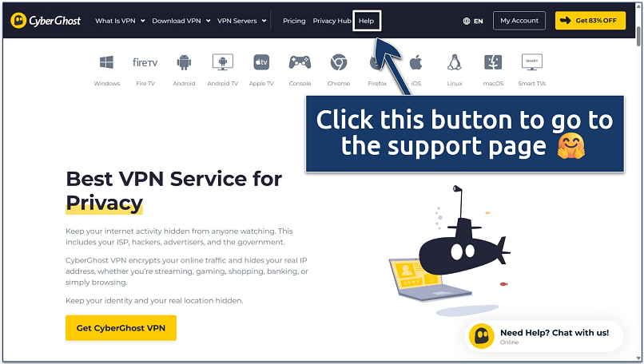Screen dimensions: 644x364
Task: Open the Need Help chat widget
Action: tap(544, 336)
